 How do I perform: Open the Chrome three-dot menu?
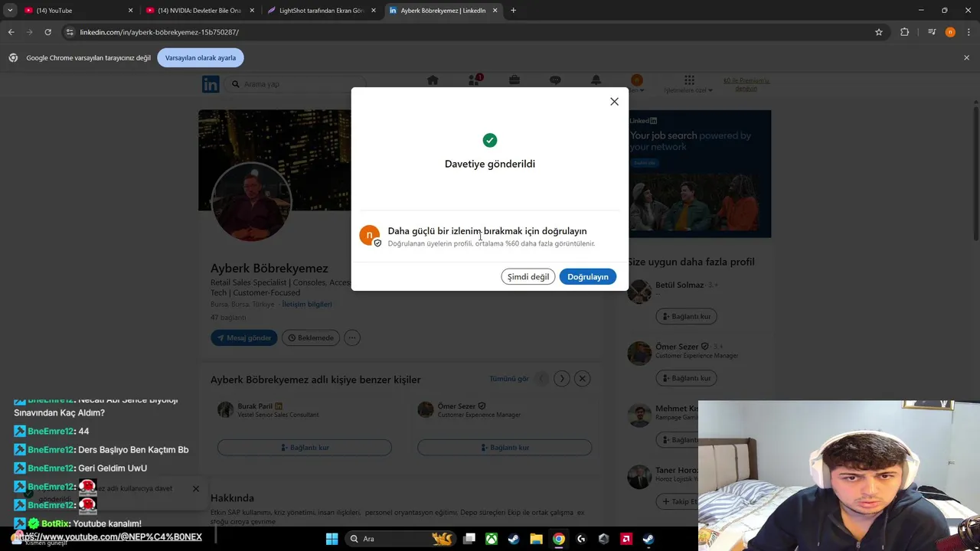968,32
